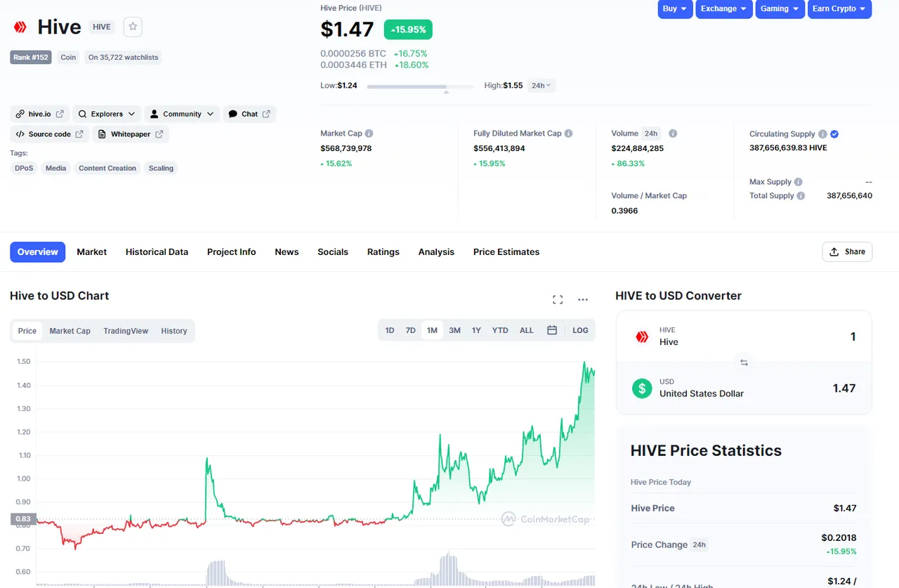Show History chart view

click(x=174, y=331)
